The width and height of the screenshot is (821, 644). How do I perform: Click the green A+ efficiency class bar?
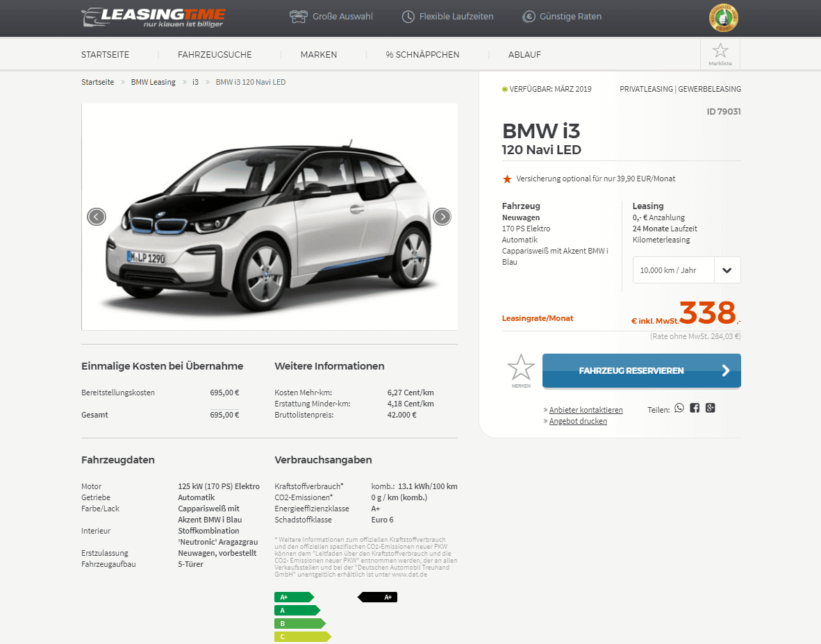coord(295,597)
